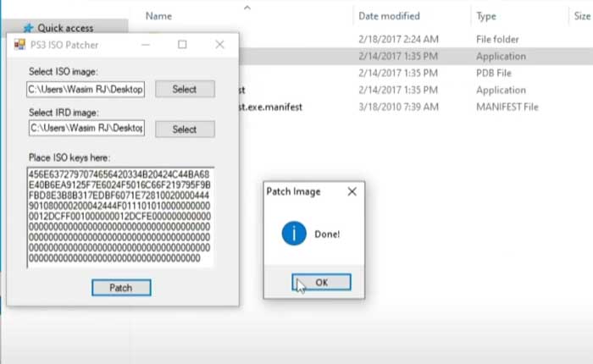This screenshot has height=364, width=593.
Task: Click the PS3 ISO Patcher title bar icon
Action: [x=19, y=45]
